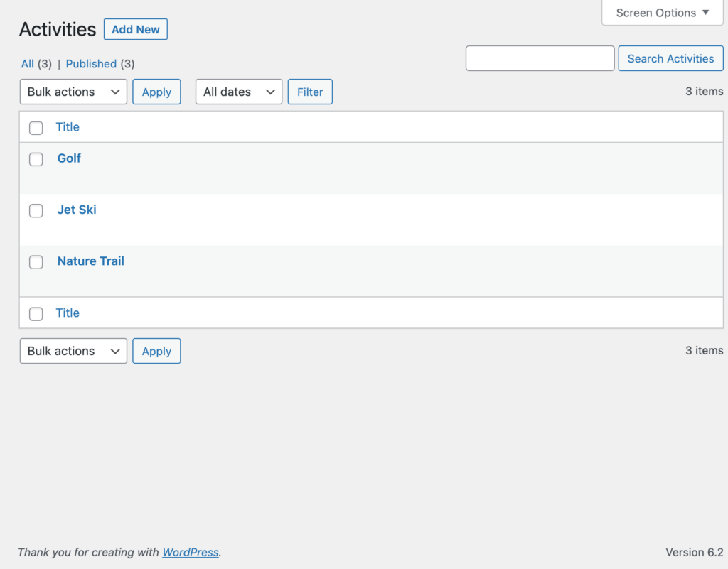
Task: Open the All dates filter dropdown
Action: click(238, 92)
